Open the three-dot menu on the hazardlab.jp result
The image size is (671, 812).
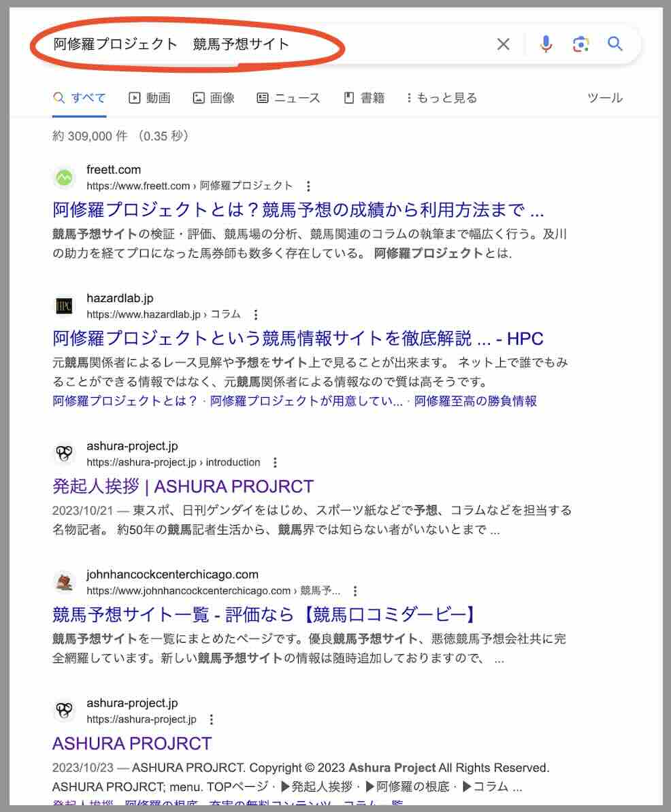(x=256, y=315)
